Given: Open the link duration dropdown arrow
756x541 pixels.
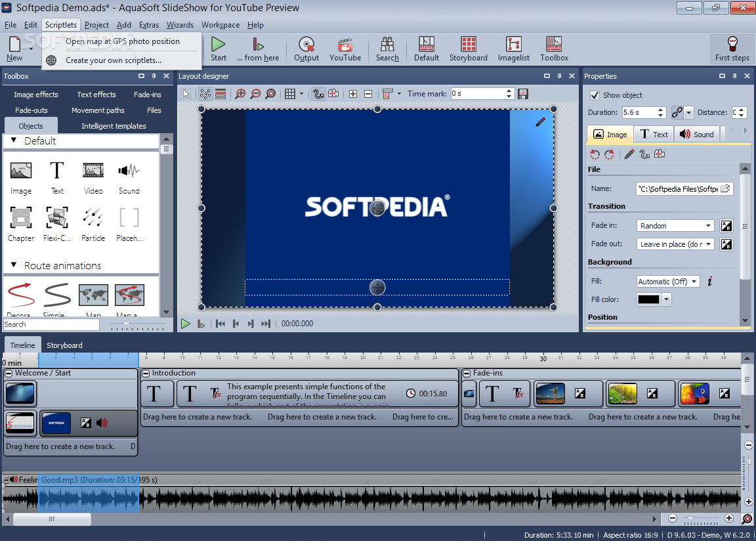Looking at the screenshot, I should (x=688, y=112).
